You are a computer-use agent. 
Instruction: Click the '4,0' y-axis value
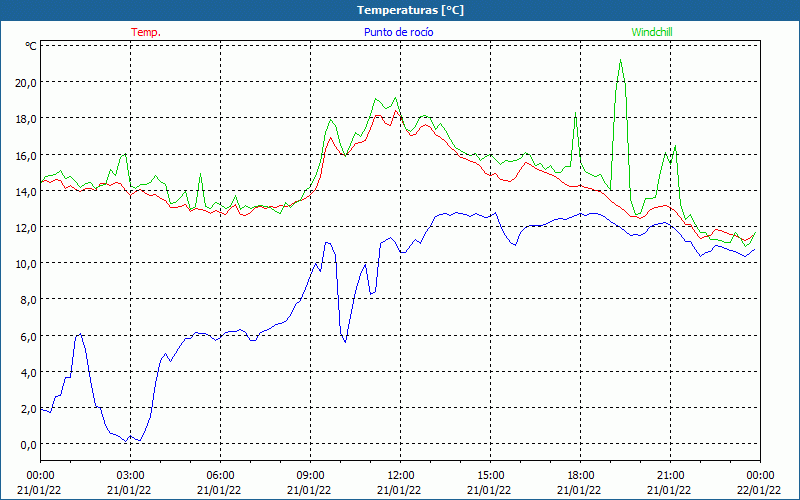28,372
